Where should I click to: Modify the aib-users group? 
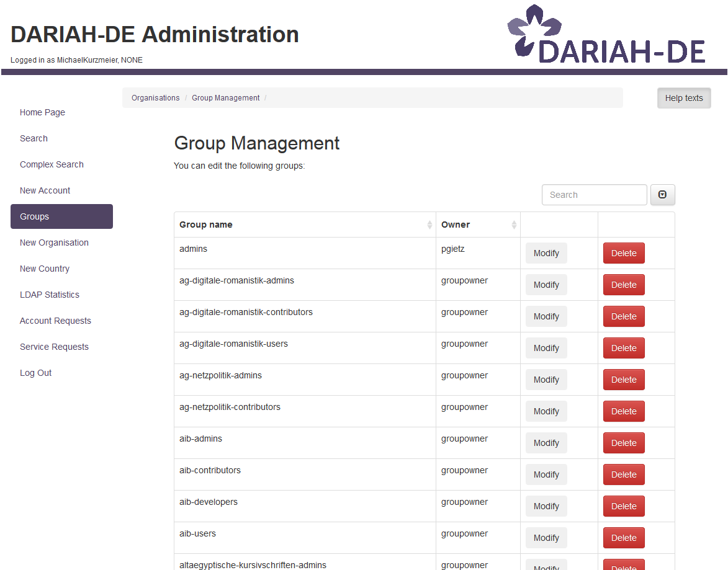tap(546, 538)
